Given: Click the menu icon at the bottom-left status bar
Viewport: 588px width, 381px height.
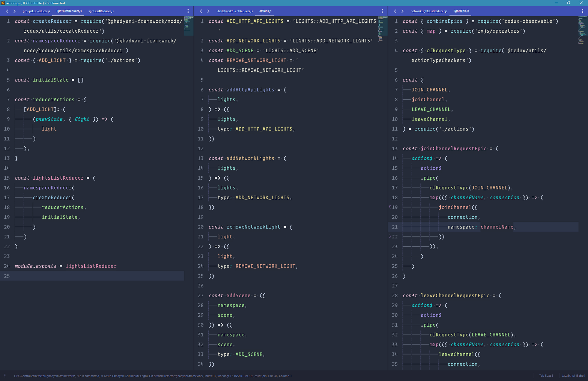Looking at the screenshot, I should [x=5, y=376].
